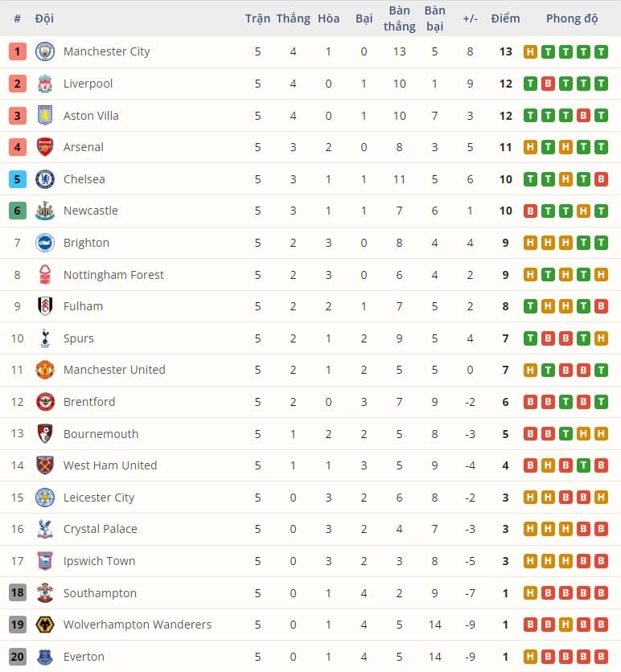Click the Brighton seagull crest
The width and height of the screenshot is (621, 672).
[x=46, y=243]
